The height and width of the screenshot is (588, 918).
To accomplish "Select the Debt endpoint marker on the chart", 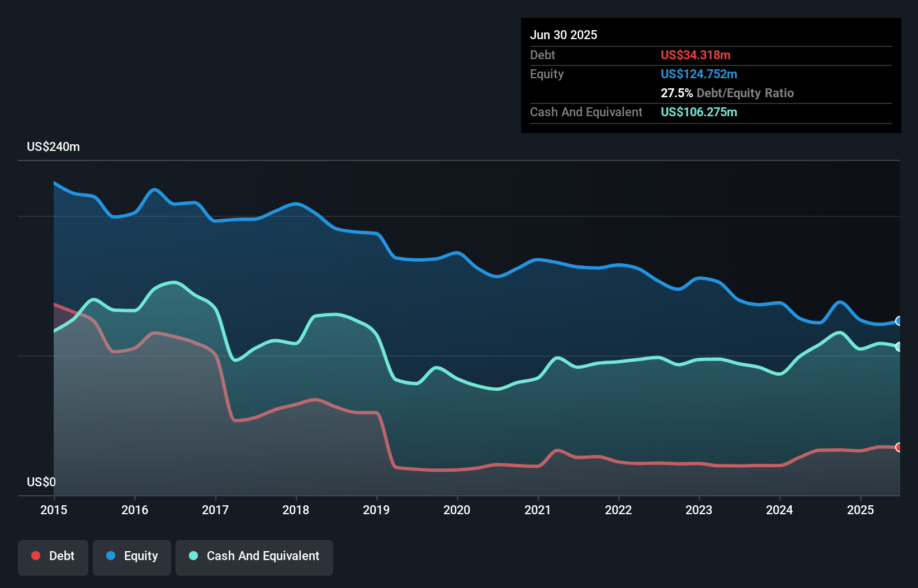I will point(898,447).
